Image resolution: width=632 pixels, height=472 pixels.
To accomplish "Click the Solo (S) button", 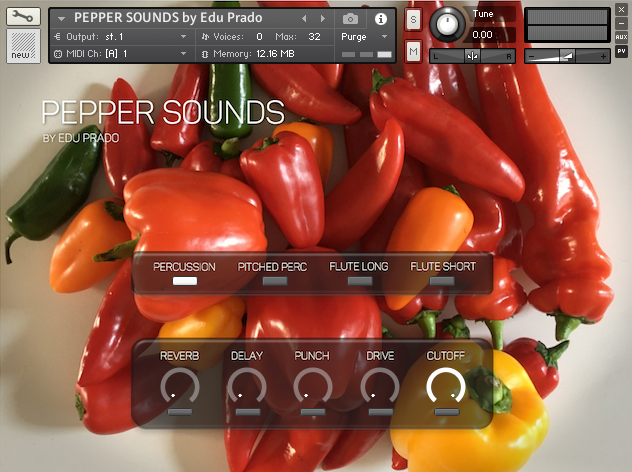I will pyautogui.click(x=414, y=19).
